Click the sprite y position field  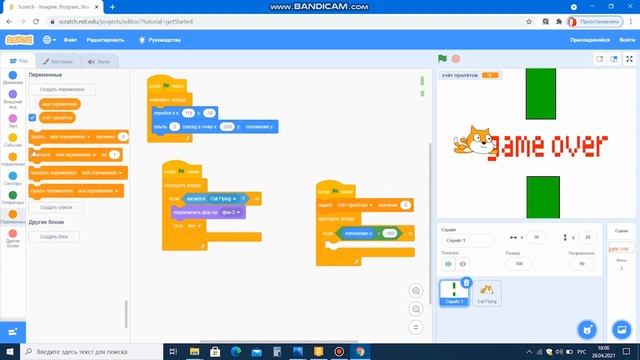(588, 237)
